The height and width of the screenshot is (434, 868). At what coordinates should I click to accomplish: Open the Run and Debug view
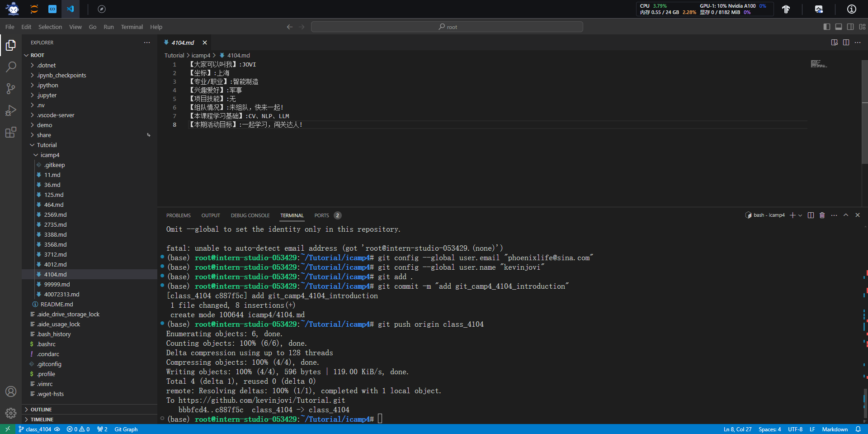(x=11, y=110)
